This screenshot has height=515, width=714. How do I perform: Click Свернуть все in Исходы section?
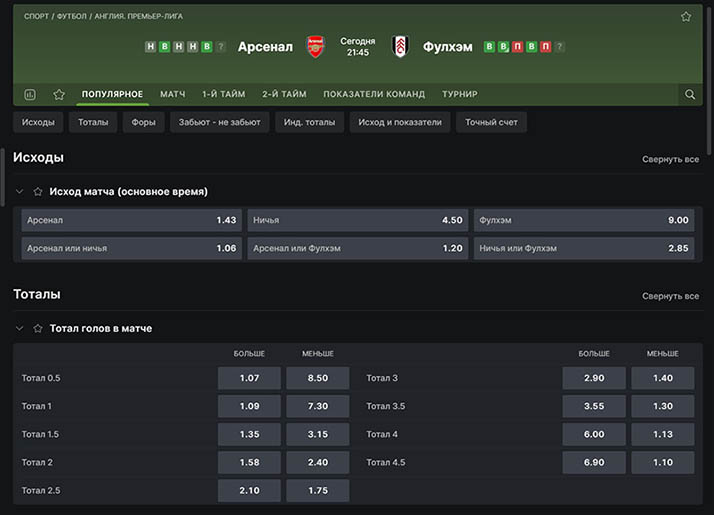[670, 159]
